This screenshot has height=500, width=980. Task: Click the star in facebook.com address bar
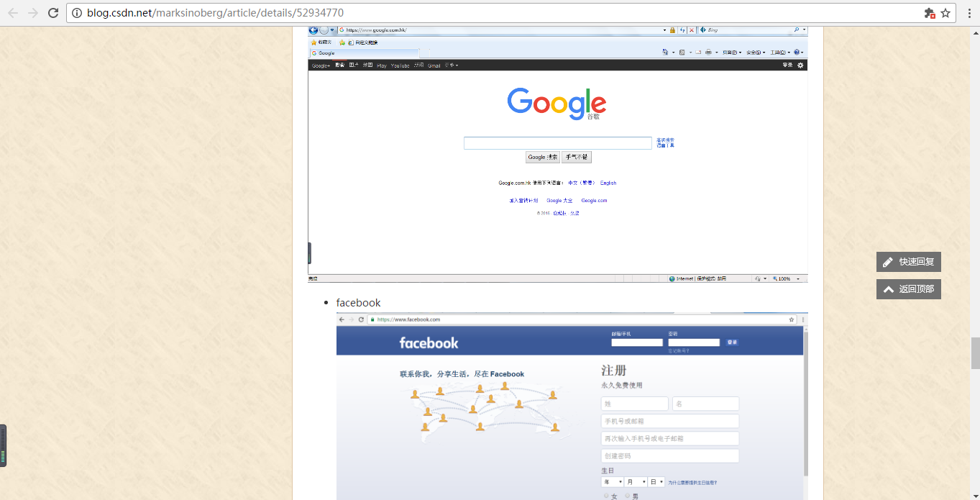coord(792,319)
